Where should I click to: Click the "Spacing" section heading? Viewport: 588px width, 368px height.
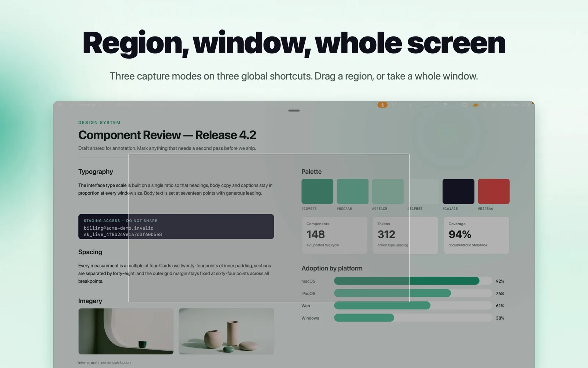(90, 252)
